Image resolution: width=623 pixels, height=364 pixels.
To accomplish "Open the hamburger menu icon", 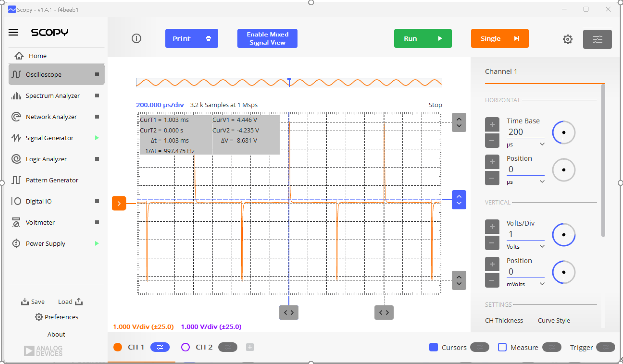I will [x=13, y=32].
